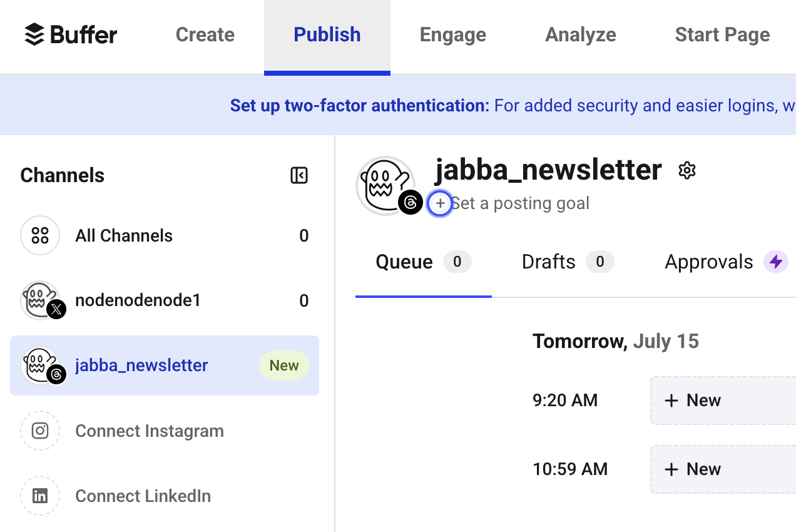796x532 pixels.
Task: Select jabba_newsletter channel in sidebar
Action: click(x=165, y=366)
